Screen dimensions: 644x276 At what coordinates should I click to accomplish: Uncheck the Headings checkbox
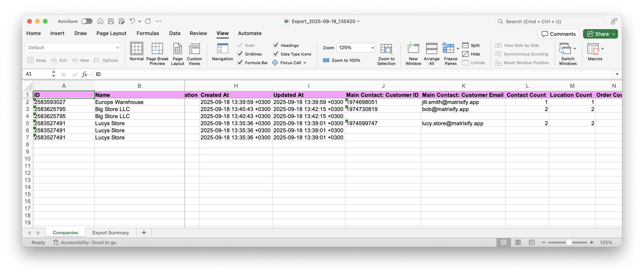pos(276,45)
